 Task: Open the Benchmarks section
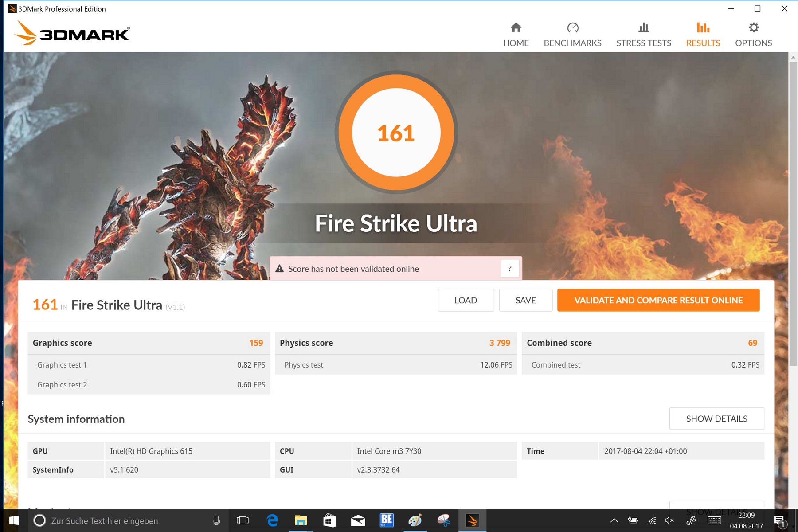572,35
